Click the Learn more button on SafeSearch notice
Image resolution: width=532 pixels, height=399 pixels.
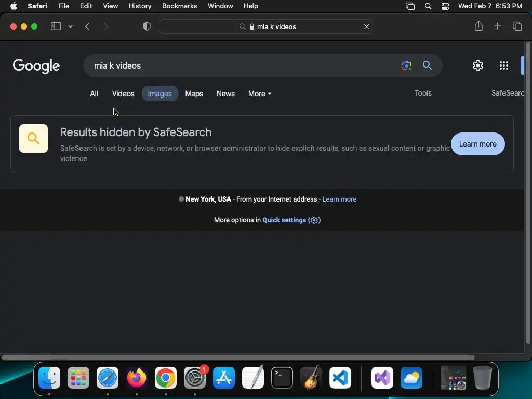478,144
